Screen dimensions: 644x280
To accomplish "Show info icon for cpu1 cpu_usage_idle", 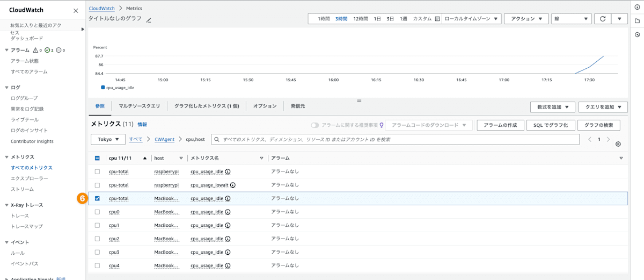I will 228,225.
